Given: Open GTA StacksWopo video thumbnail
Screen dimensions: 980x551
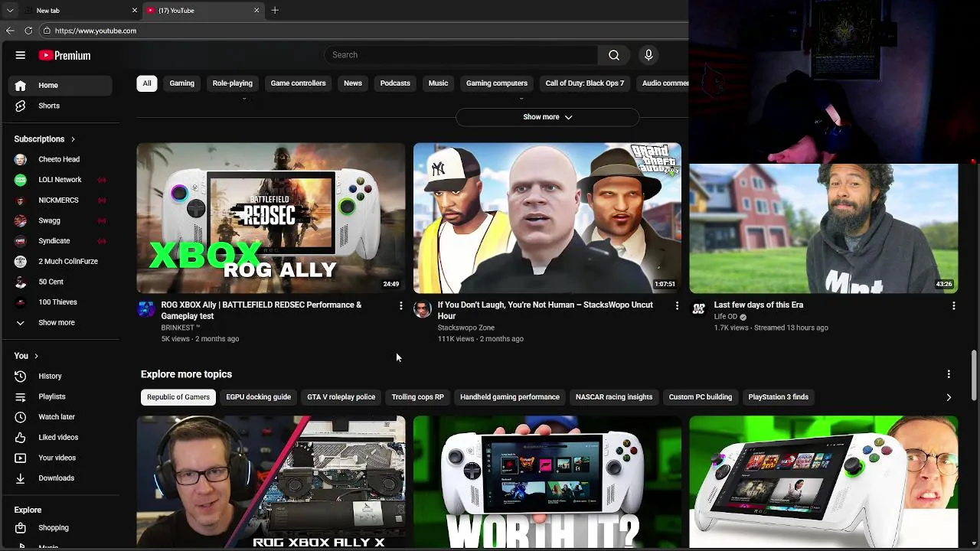Looking at the screenshot, I should coord(547,218).
